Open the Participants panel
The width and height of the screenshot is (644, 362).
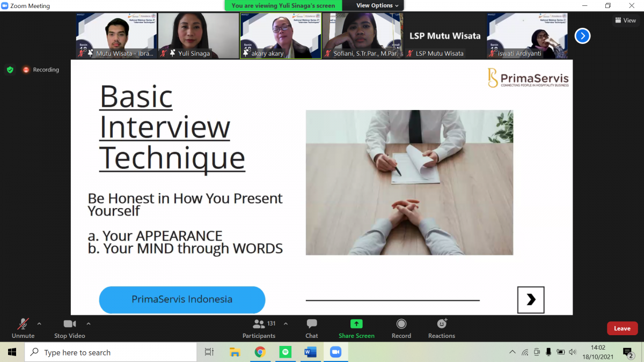pos(259,328)
